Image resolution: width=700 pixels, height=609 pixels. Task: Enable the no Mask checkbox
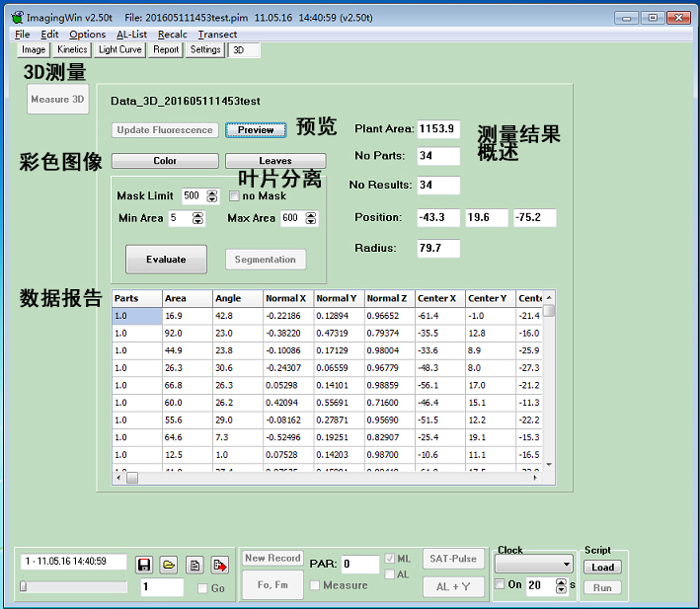pyautogui.click(x=234, y=196)
